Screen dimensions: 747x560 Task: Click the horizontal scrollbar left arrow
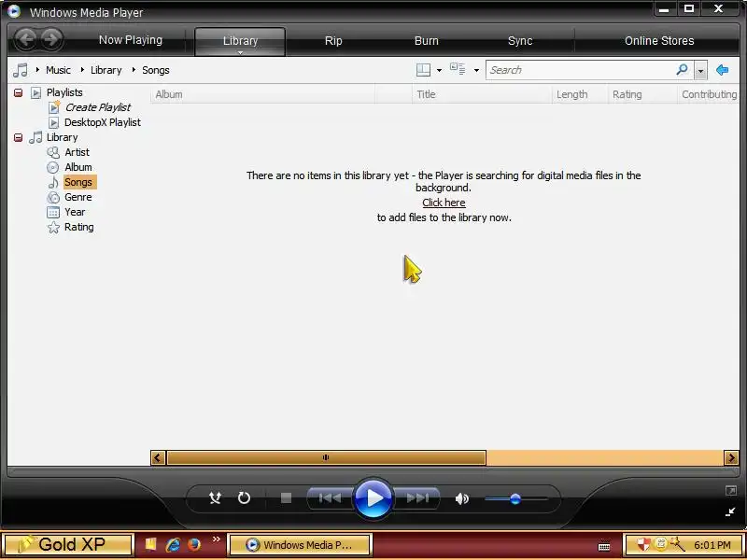pyautogui.click(x=158, y=457)
